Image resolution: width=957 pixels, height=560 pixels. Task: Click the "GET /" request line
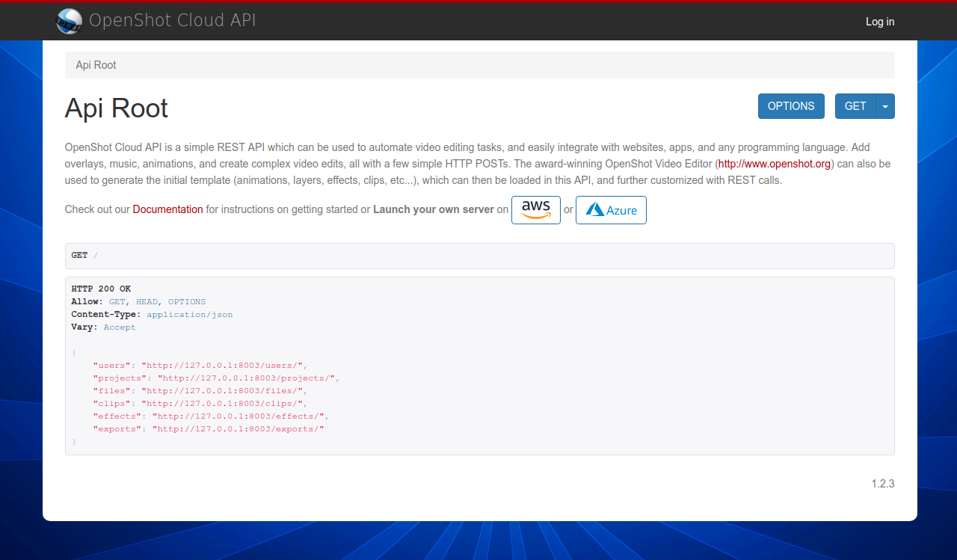click(84, 255)
